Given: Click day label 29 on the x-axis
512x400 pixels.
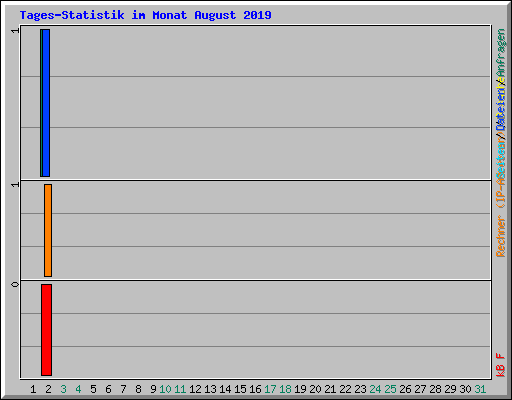Looking at the screenshot, I should [450, 389].
